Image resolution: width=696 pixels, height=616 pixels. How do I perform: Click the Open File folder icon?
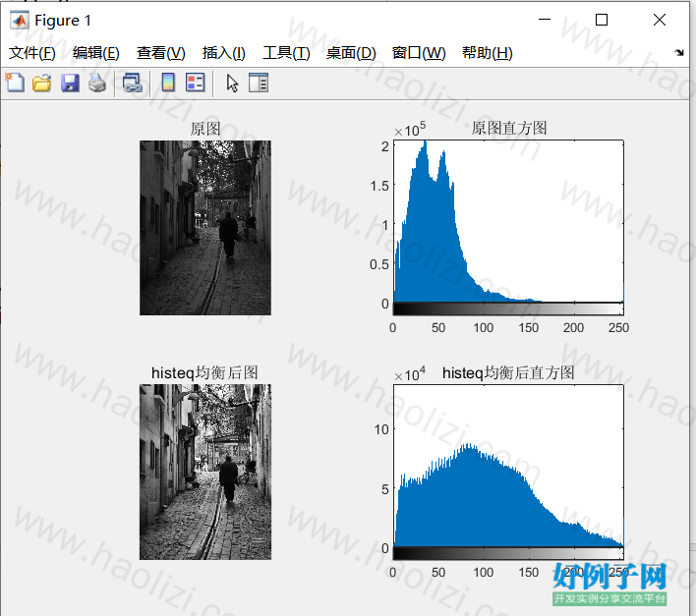(x=41, y=84)
